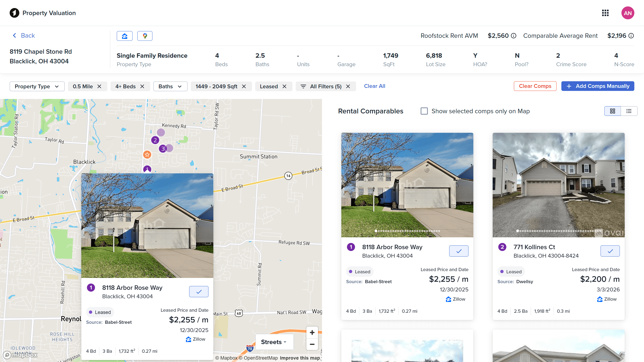Open Zillow from the 8118 Arbor Rose Way card
Screen dimensions: 644x362
(455, 299)
